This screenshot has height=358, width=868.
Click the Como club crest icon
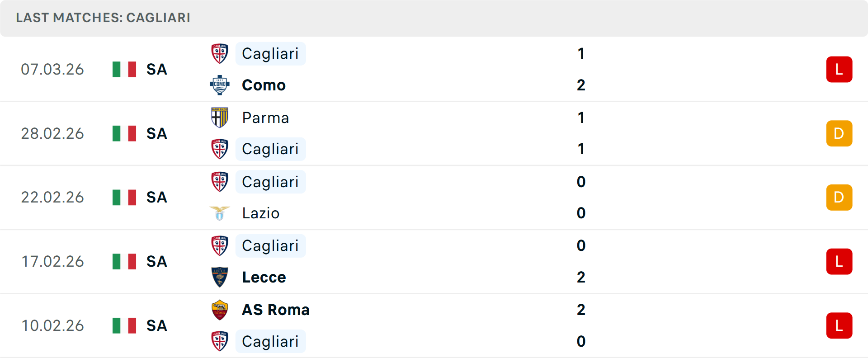click(x=220, y=85)
